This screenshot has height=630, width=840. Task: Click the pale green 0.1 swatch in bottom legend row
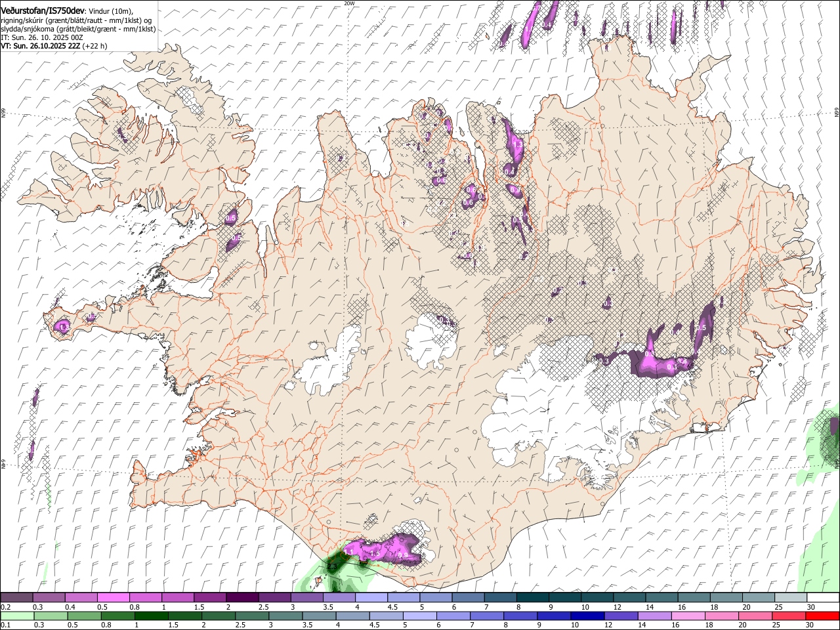(x=16, y=616)
